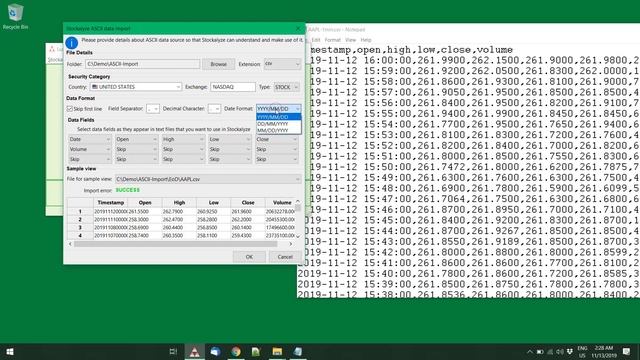
Task: Open Notepad Edit menu
Action: (x=316, y=40)
